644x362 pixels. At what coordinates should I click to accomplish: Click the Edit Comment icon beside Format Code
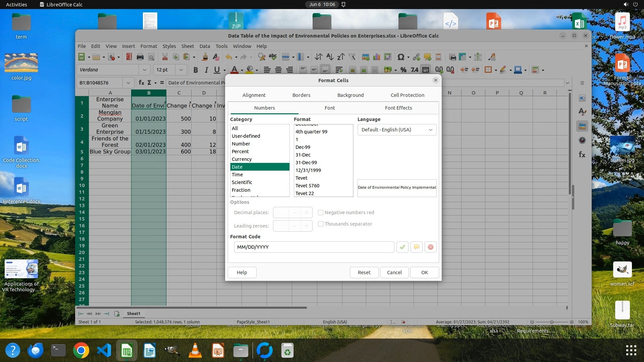[x=416, y=247]
